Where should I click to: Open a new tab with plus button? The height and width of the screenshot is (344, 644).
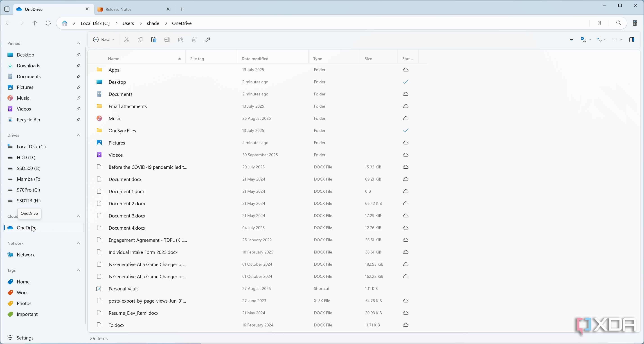click(x=182, y=9)
